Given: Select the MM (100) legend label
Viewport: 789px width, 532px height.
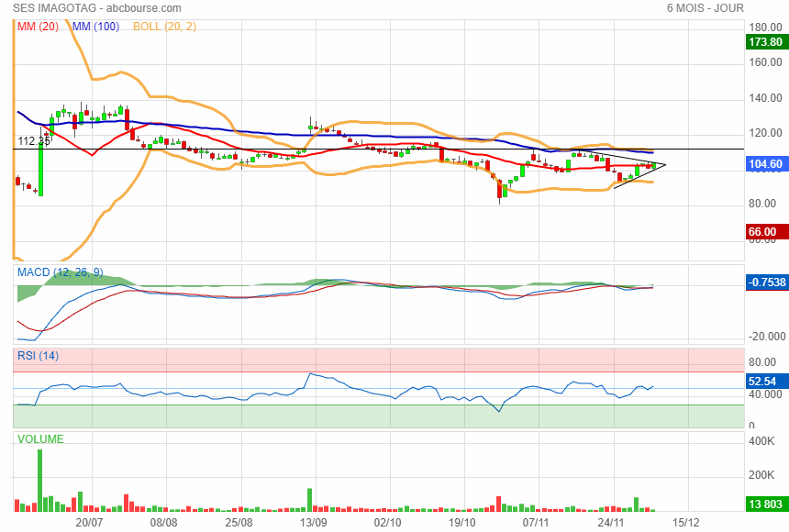Looking at the screenshot, I should point(95,27).
